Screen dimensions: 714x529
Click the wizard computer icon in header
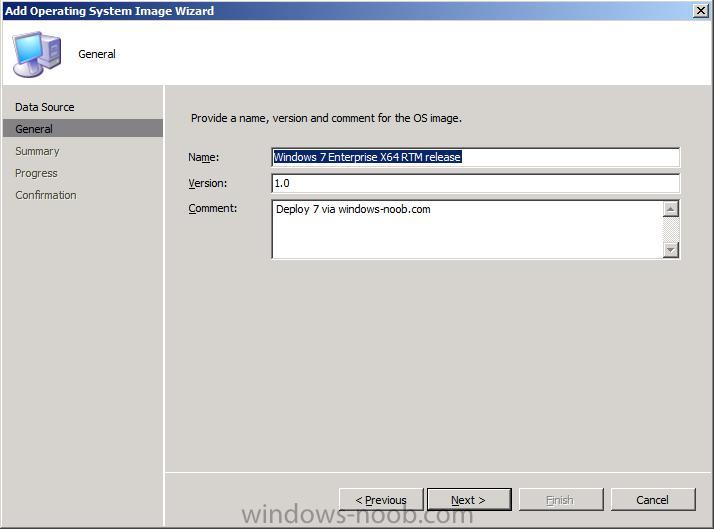[37, 54]
